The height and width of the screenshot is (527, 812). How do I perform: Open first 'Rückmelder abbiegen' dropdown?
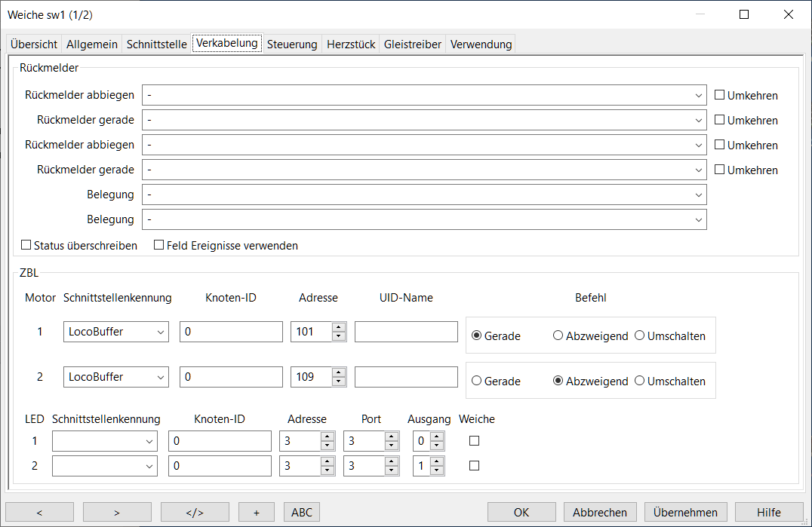pos(424,96)
